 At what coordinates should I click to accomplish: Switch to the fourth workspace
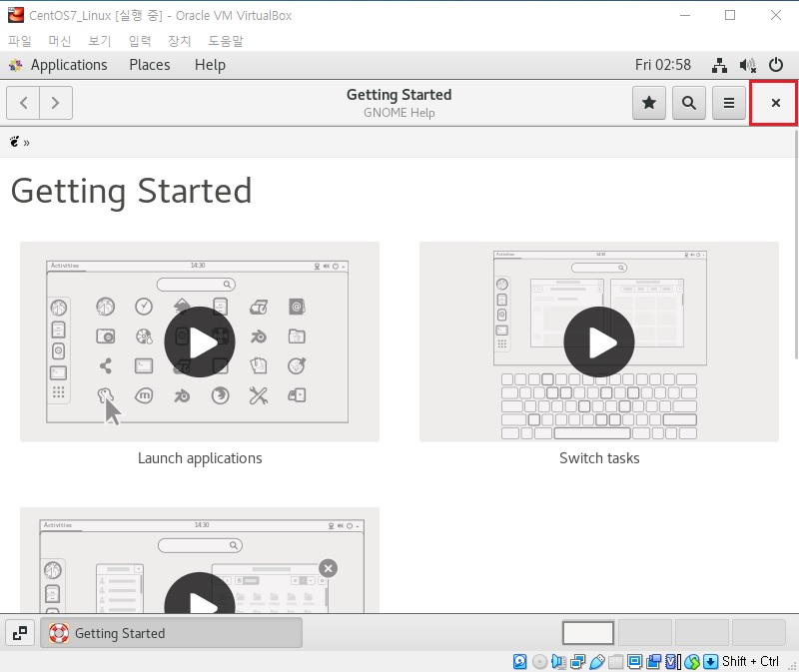(x=759, y=633)
